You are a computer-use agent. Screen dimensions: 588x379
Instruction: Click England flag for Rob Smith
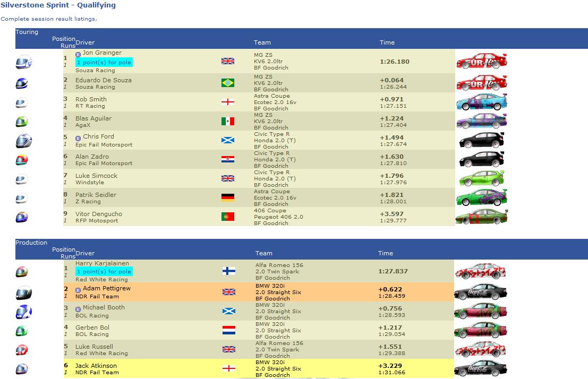(x=228, y=102)
